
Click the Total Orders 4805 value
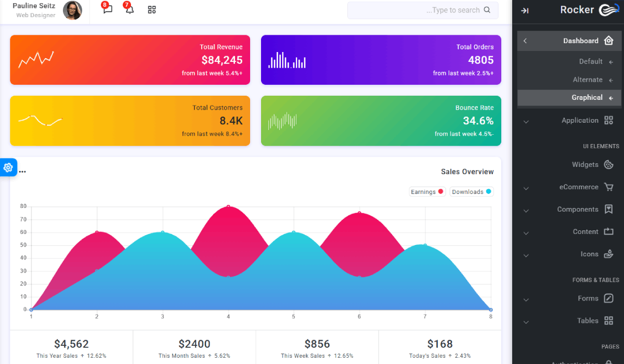click(x=481, y=60)
